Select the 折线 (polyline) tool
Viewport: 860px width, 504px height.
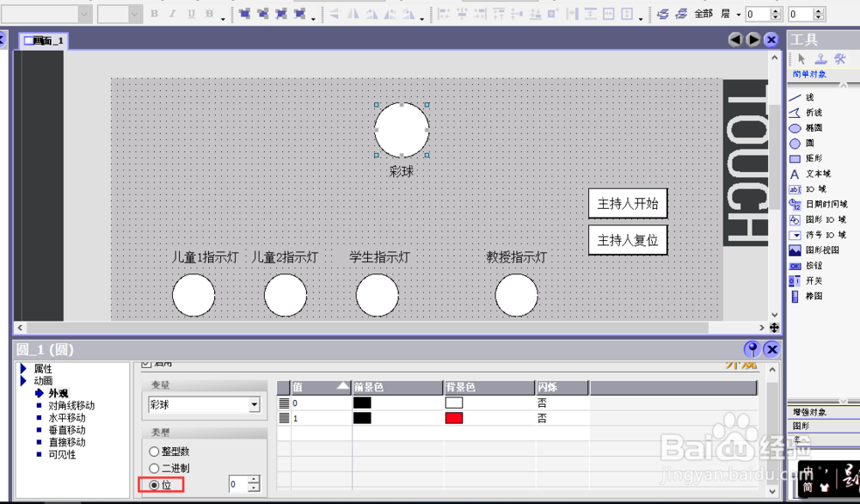(805, 113)
